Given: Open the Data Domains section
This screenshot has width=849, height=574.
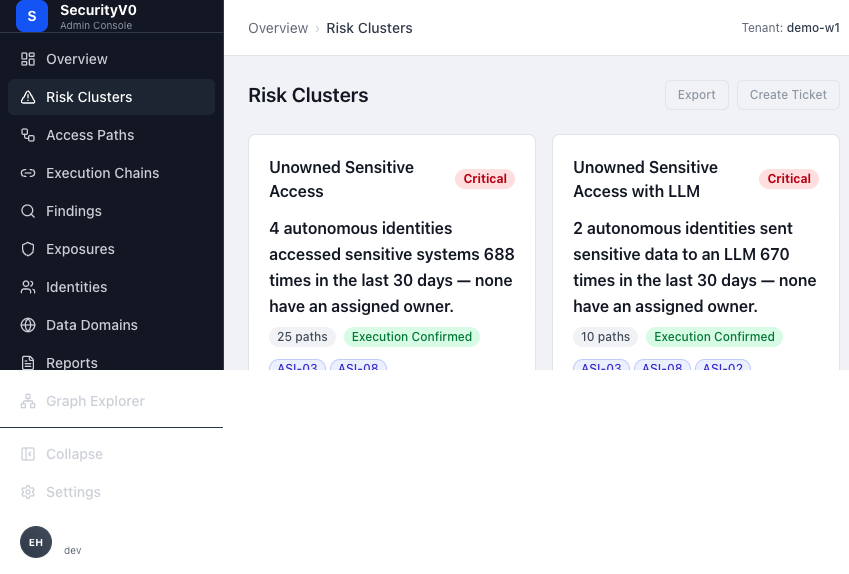Looking at the screenshot, I should pyautogui.click(x=112, y=325).
